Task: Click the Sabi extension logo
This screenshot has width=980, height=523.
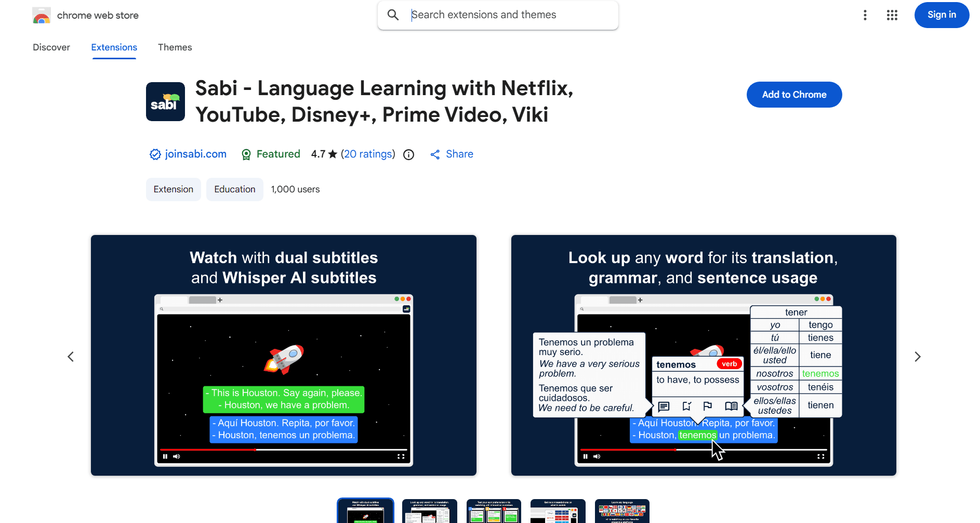Action: (x=165, y=101)
